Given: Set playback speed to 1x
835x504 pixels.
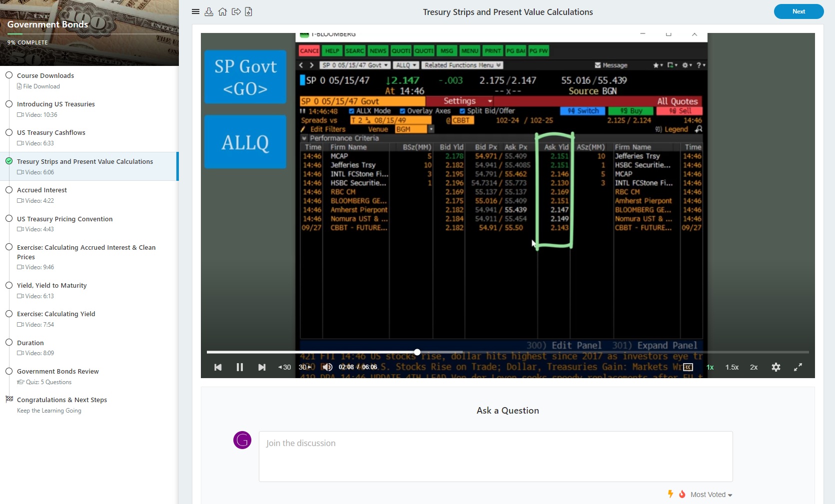Looking at the screenshot, I should 710,367.
